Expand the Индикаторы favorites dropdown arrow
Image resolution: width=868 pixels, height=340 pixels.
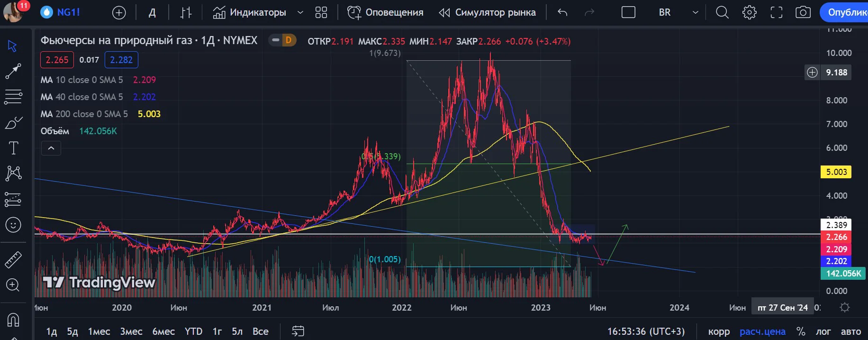click(x=300, y=13)
